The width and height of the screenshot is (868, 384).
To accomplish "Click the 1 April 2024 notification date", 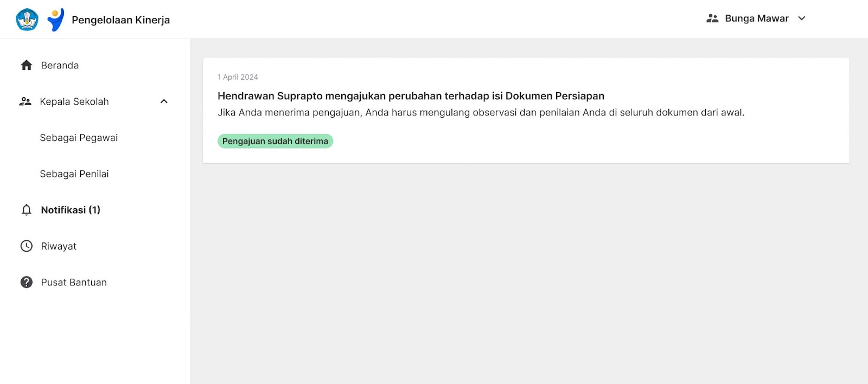I will pos(238,77).
